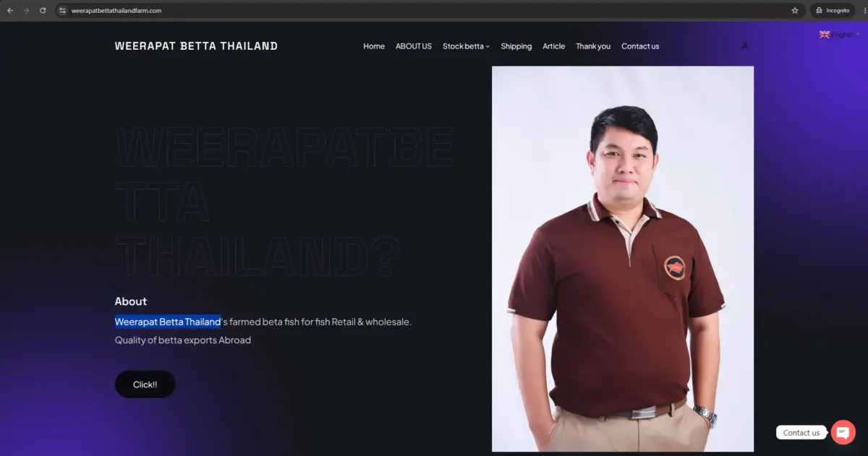Expand the Stock betta dropdown menu

[x=466, y=46]
